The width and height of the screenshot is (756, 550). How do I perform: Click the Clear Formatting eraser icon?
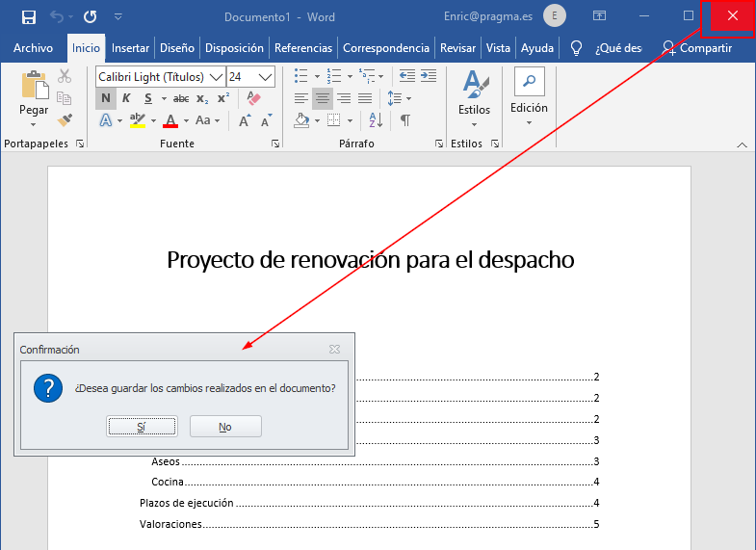(x=253, y=98)
